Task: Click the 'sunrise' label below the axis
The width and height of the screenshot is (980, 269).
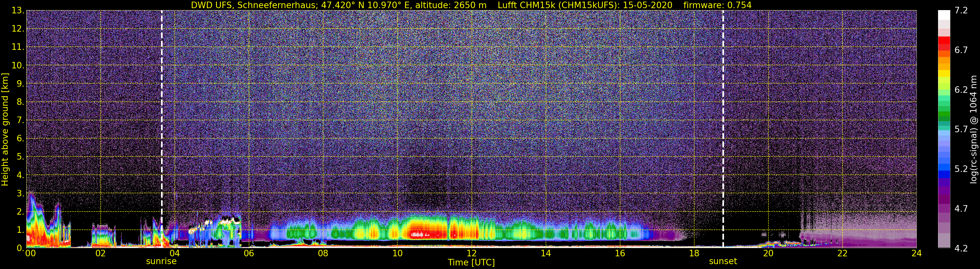Action: (161, 262)
